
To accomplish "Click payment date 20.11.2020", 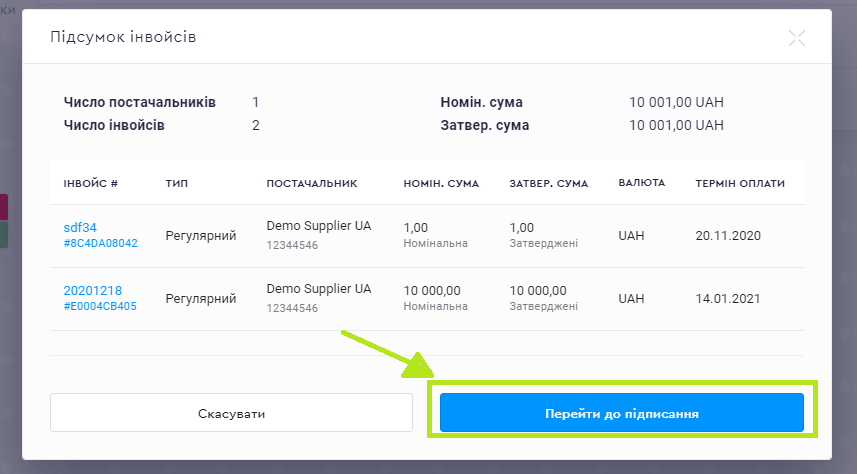I will tap(728, 236).
